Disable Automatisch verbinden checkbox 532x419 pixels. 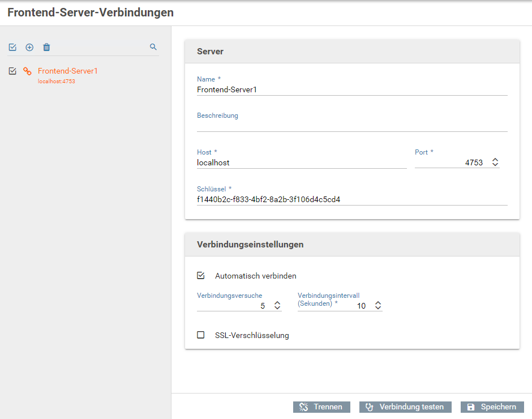click(201, 275)
